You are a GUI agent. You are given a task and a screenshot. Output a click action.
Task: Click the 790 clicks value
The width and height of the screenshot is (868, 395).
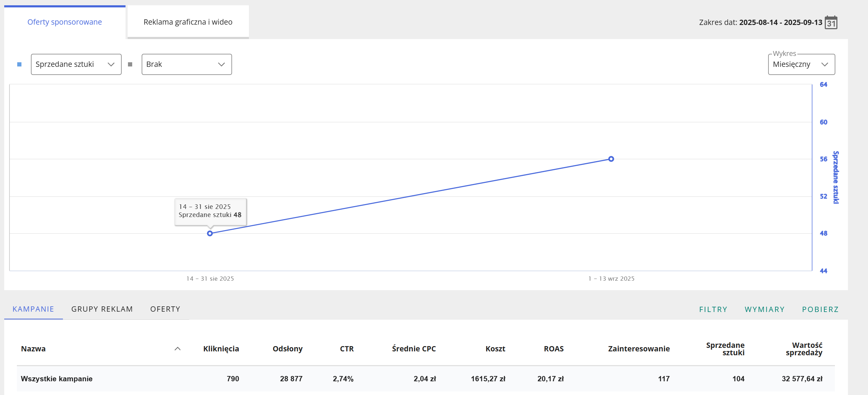233,379
